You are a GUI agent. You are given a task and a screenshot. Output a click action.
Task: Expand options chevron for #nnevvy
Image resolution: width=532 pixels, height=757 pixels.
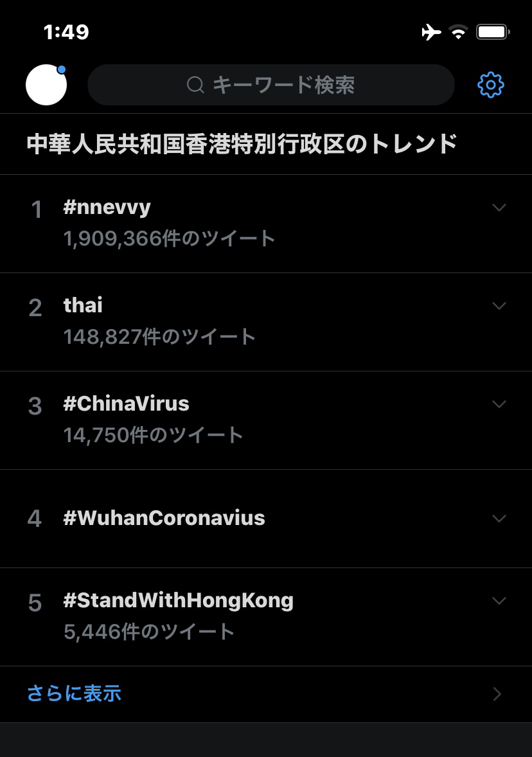click(x=499, y=208)
